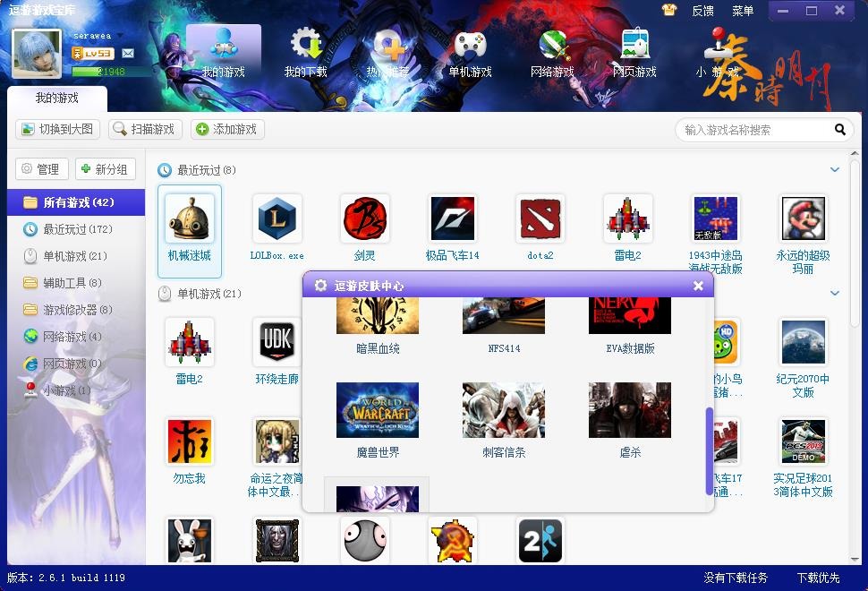Click the Lv53 level badge
This screenshot has width=868, height=591.
[x=94, y=53]
